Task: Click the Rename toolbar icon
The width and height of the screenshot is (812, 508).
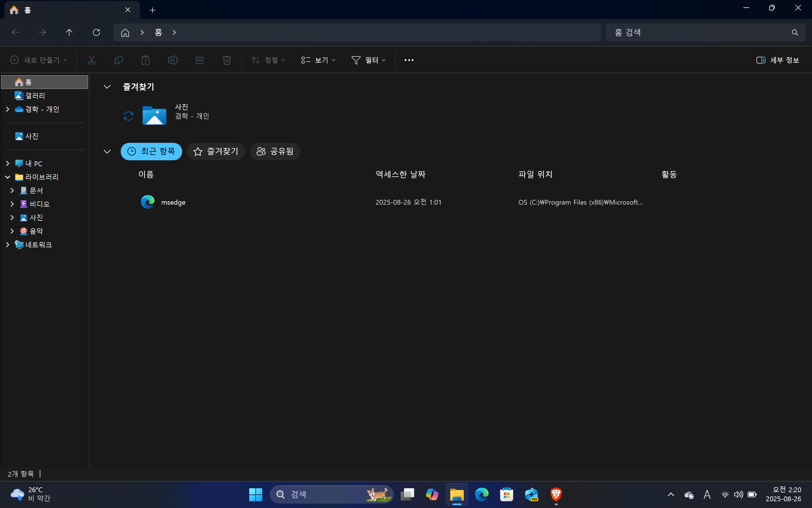Action: 173,60
